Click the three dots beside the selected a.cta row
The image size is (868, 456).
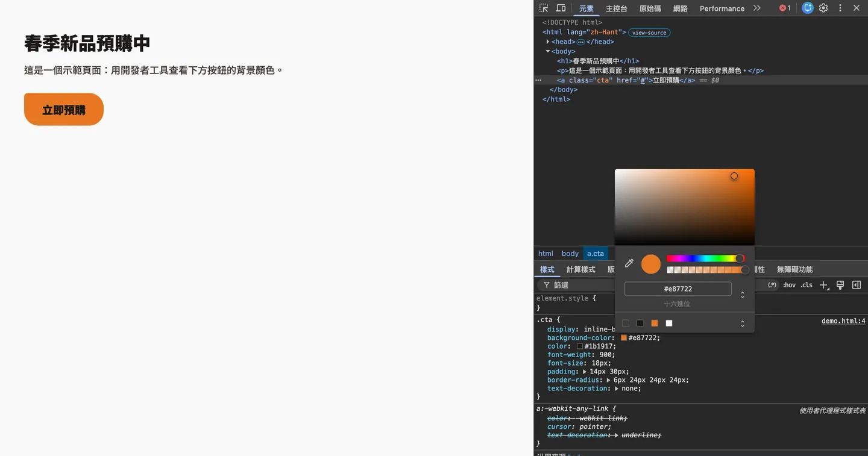pyautogui.click(x=539, y=80)
